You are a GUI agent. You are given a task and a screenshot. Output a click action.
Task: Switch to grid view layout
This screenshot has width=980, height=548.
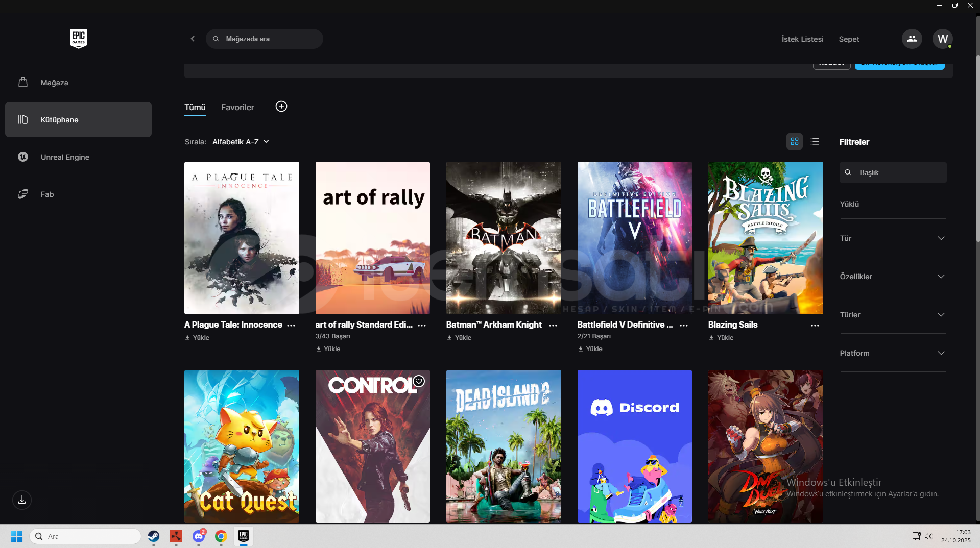794,142
